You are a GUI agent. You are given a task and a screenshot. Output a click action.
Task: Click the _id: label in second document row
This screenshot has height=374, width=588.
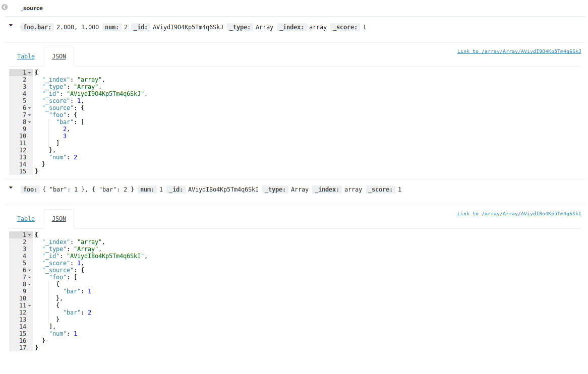coord(176,189)
